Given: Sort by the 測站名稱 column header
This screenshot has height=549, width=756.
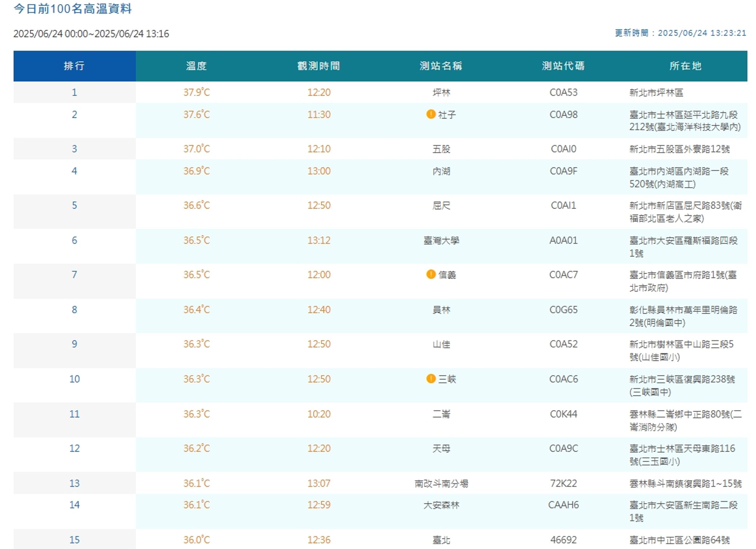Looking at the screenshot, I should 441,66.
